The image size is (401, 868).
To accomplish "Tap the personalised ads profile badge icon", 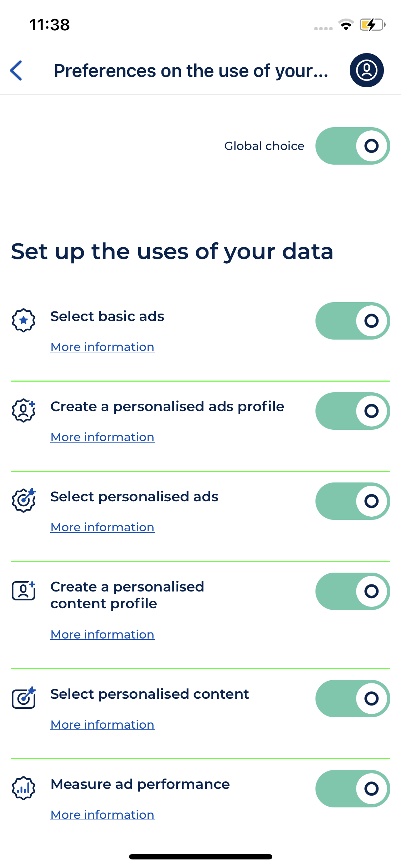I will point(24,410).
